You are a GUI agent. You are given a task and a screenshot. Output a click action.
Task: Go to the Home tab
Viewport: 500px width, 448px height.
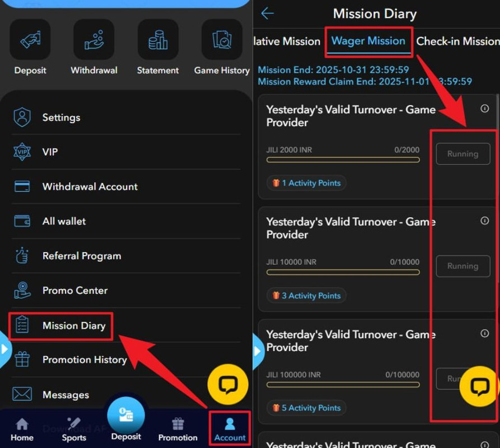[x=22, y=429]
